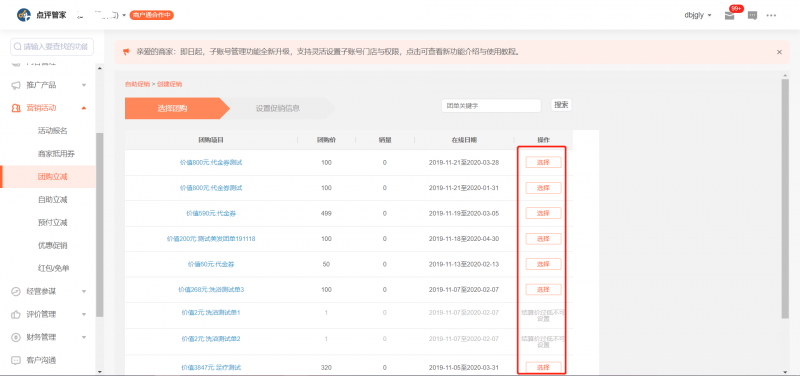This screenshot has width=800, height=376.
Task: Open 红包/免单 in the sidebar
Action: point(53,268)
